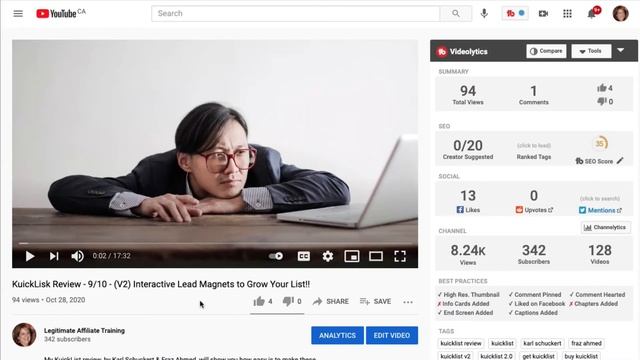Click the 342 Subscribers stat

point(534,254)
